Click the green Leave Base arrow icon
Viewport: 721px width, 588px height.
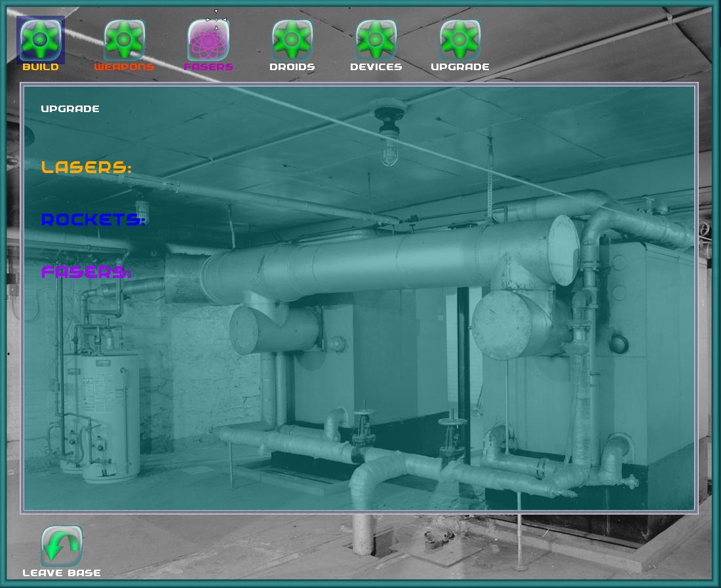(x=62, y=545)
